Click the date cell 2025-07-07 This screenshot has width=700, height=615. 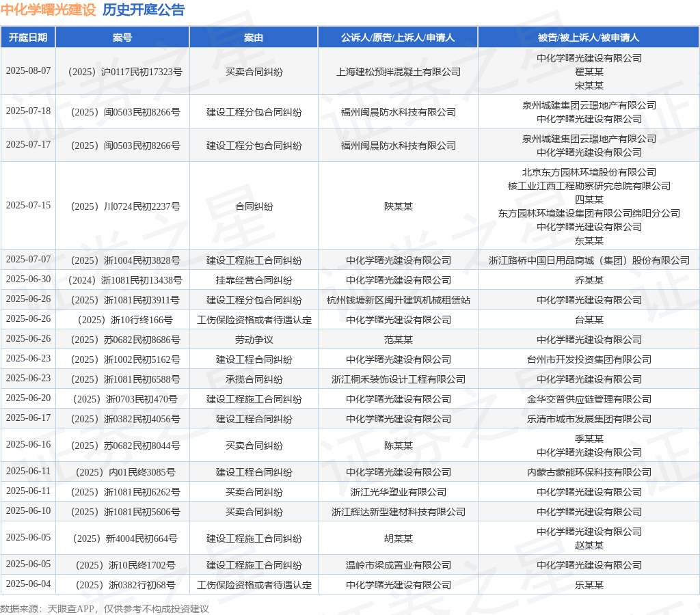pos(28,259)
